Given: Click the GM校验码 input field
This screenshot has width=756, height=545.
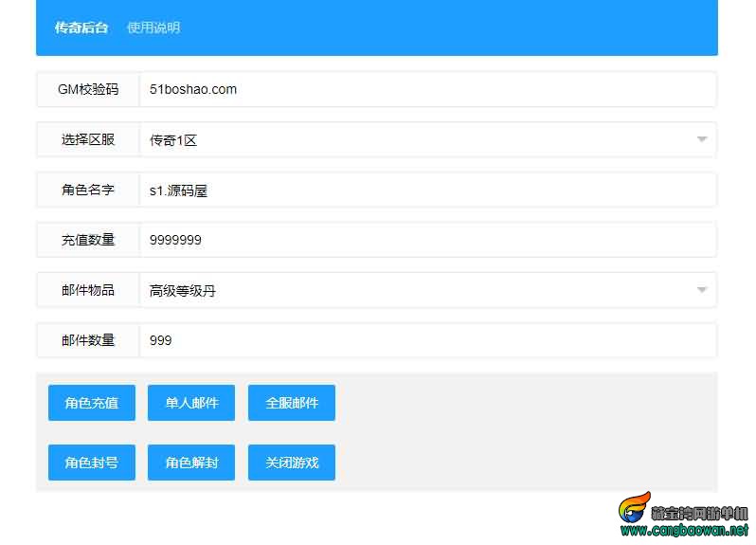Looking at the screenshot, I should tap(426, 89).
